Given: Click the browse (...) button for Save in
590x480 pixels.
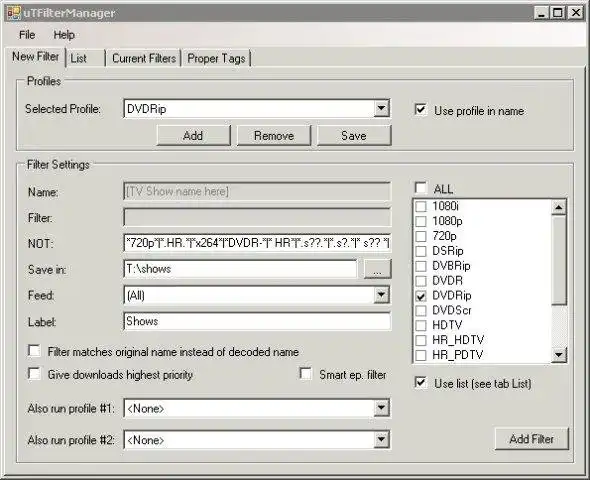Looking at the screenshot, I should [x=377, y=269].
